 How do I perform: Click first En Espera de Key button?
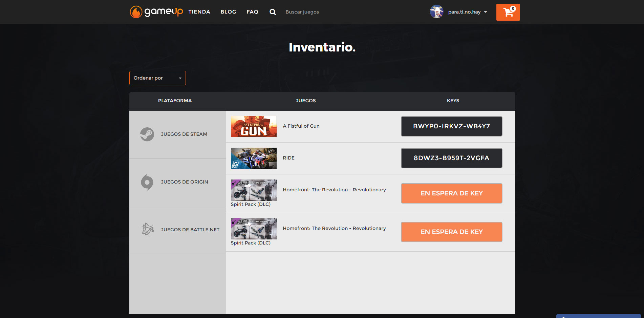451,193
